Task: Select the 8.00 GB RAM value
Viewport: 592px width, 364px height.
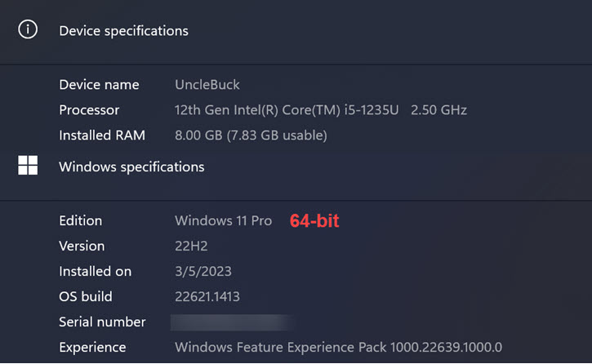Action: [251, 135]
